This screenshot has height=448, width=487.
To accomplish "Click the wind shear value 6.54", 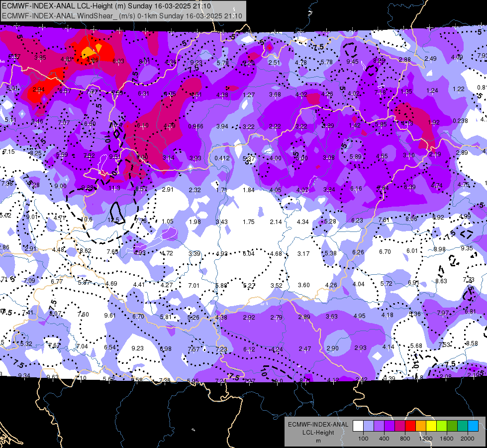I will [110, 347].
